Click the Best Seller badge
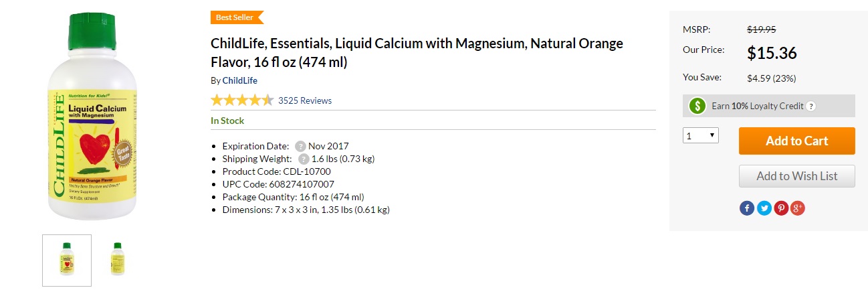868x292 pixels. (237, 17)
